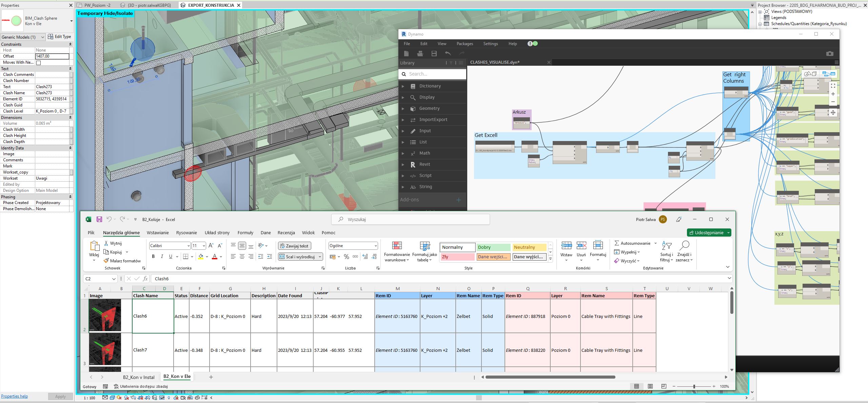868x403 pixels.
Task: Open the Packages menu in Dynamo
Action: (465, 44)
